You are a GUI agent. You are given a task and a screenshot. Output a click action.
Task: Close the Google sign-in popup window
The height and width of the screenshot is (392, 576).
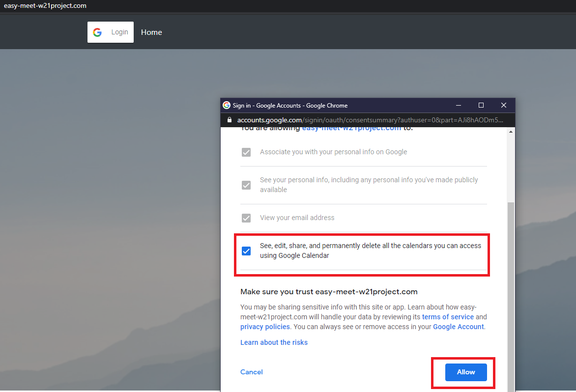point(504,105)
